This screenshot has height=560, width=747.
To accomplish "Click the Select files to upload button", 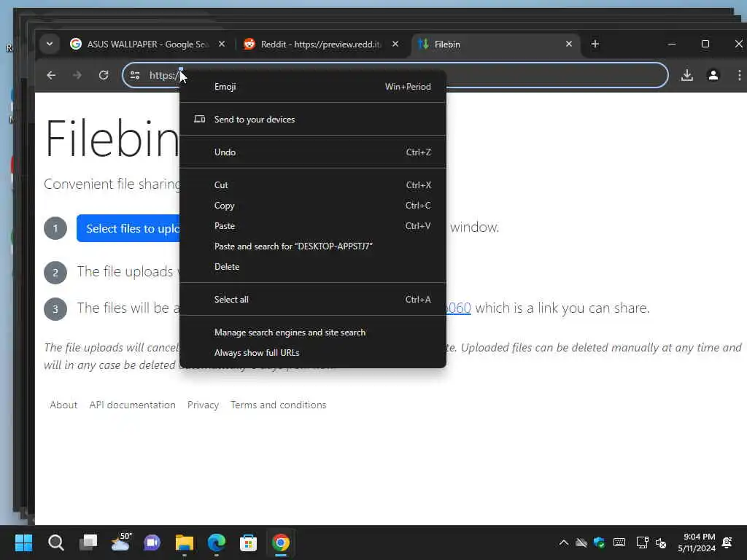I will pos(128,228).
